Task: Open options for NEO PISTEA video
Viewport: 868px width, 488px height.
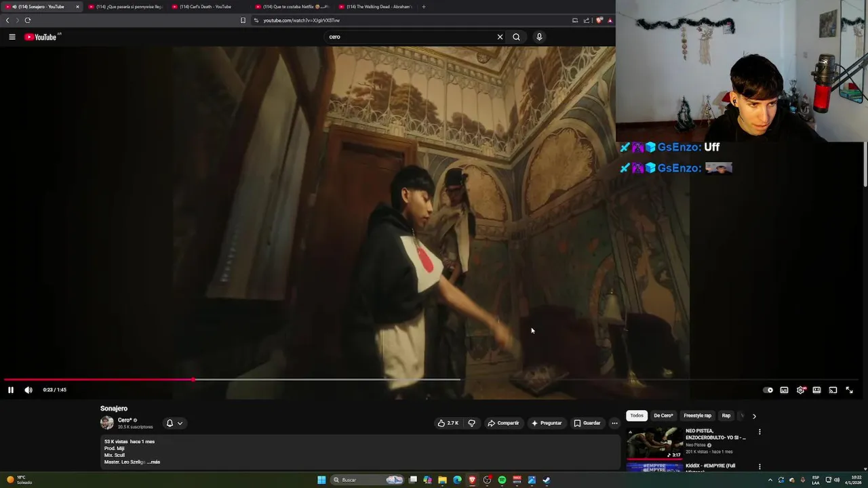Action: pyautogui.click(x=759, y=432)
